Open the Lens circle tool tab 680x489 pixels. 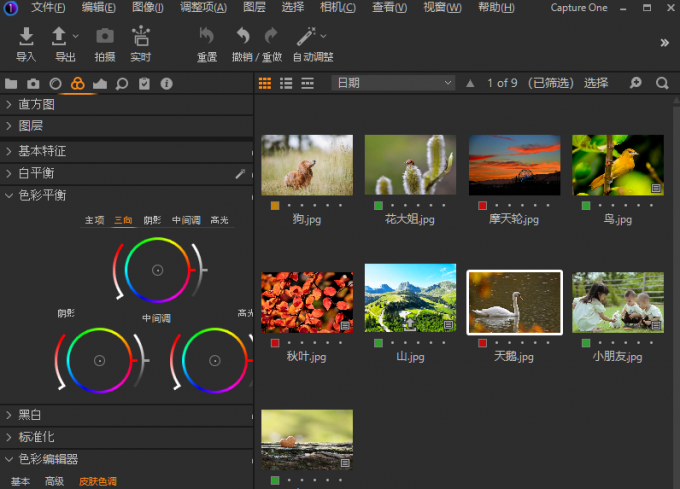coord(56,84)
